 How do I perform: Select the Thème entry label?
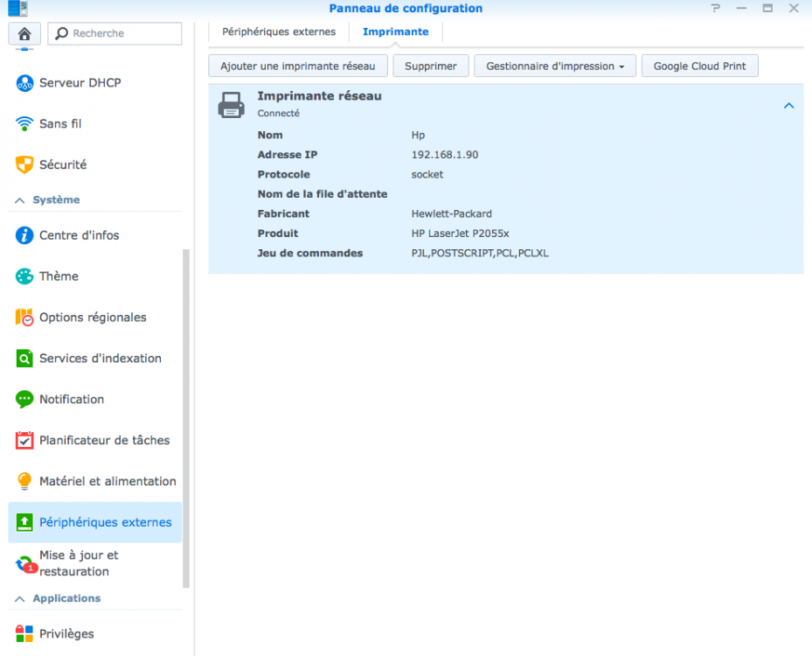[x=59, y=276]
